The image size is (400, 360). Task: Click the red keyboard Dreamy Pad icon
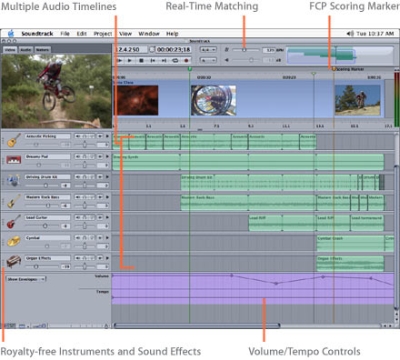coord(14,160)
